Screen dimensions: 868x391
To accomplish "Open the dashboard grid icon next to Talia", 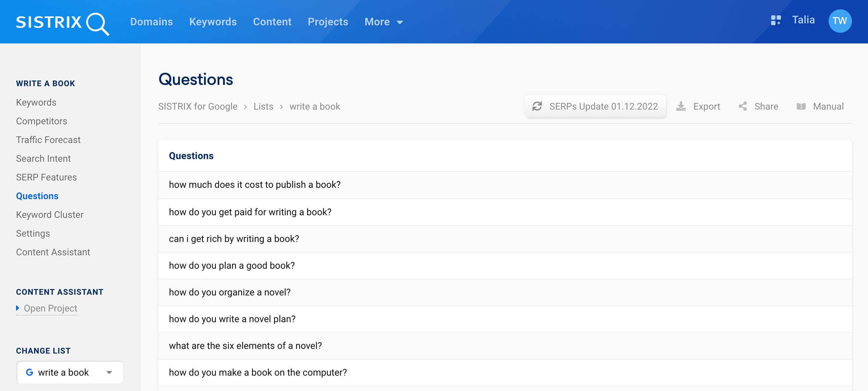I will pyautogui.click(x=776, y=20).
